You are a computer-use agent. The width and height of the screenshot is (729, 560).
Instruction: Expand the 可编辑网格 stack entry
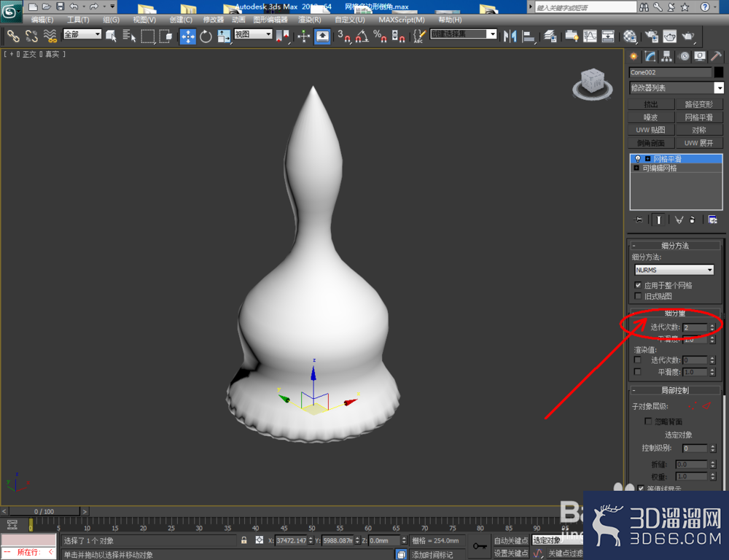[x=636, y=168]
